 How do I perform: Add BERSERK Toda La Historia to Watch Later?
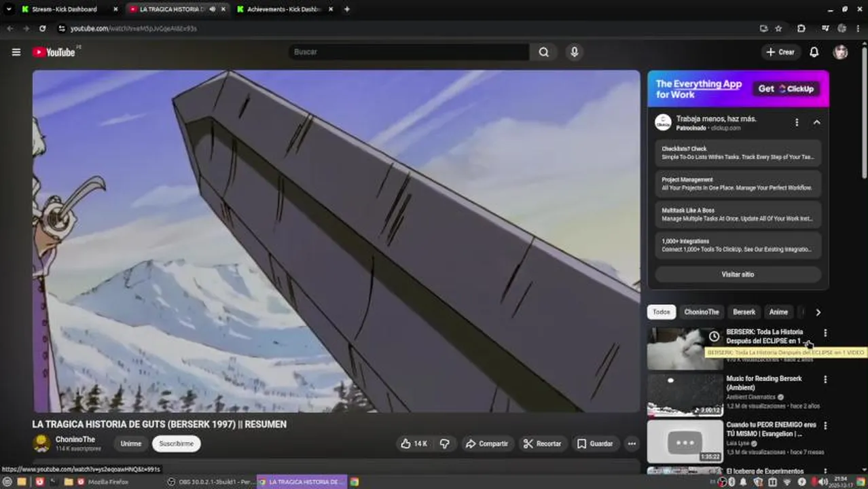(714, 336)
